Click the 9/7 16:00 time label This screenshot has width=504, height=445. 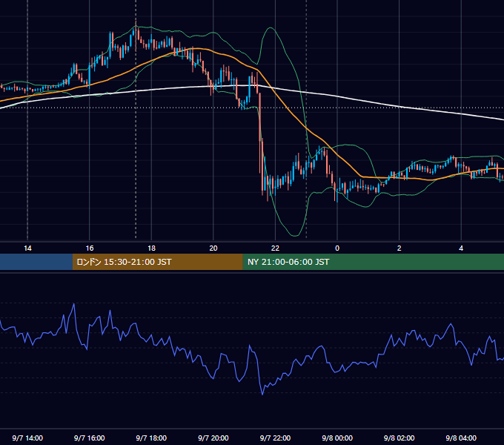tap(90, 438)
